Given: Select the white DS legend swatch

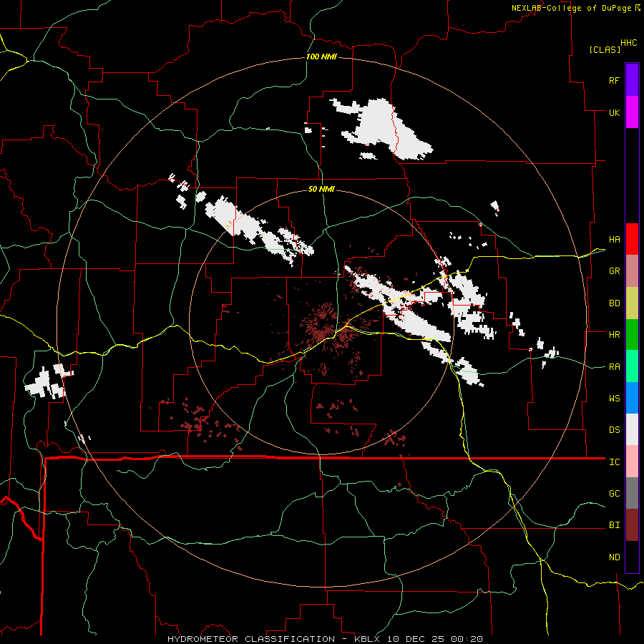Looking at the screenshot, I should click(x=632, y=429).
